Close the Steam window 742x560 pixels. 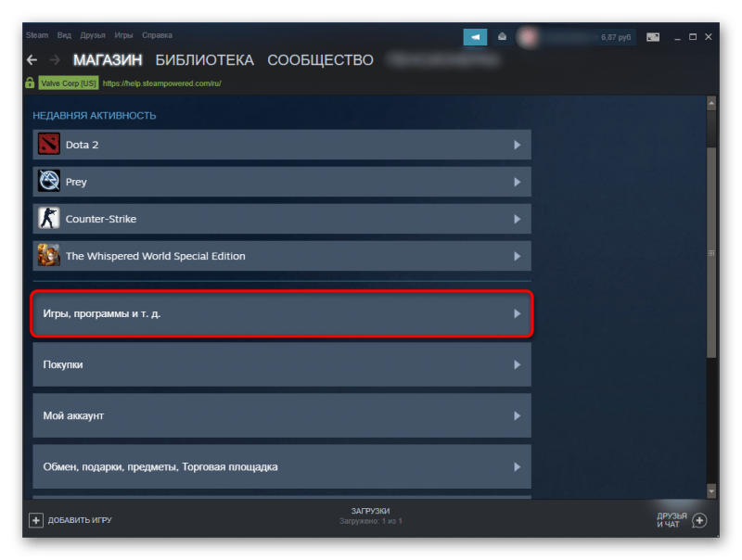point(709,37)
